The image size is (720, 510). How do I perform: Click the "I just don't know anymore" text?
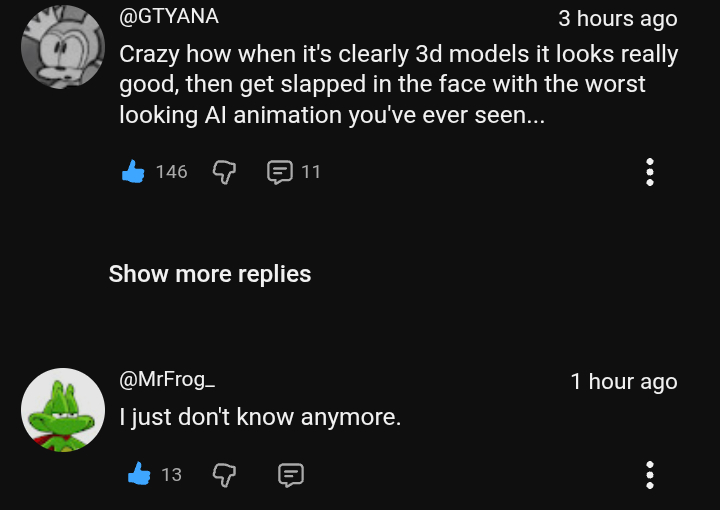tap(260, 417)
